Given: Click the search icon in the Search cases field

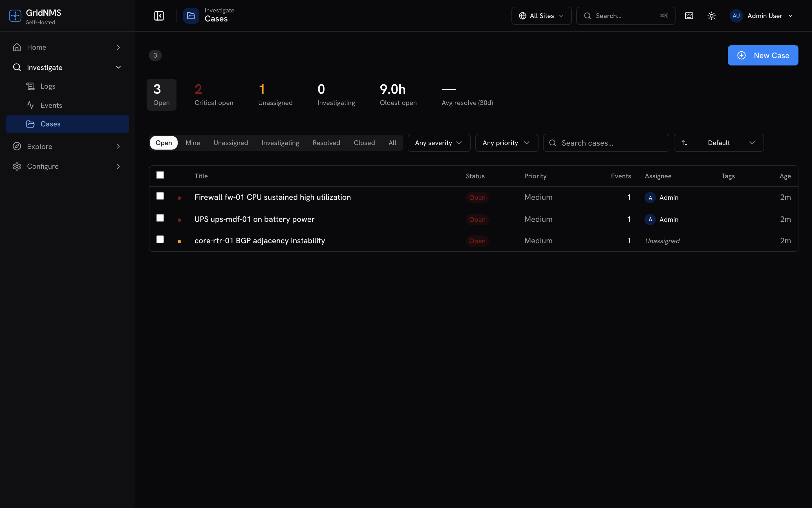Looking at the screenshot, I should coord(552,143).
